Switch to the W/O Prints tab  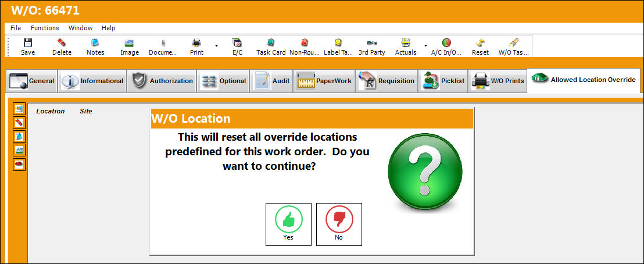coord(498,81)
